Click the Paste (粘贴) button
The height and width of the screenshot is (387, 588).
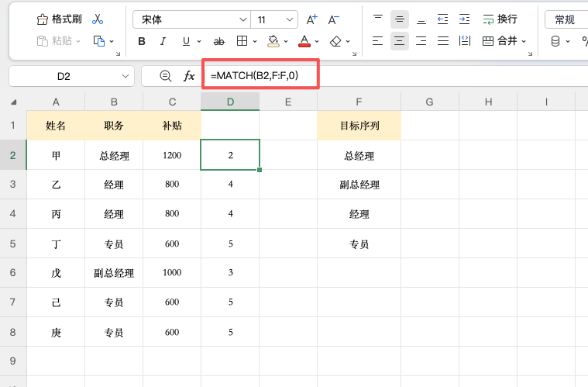(55, 41)
